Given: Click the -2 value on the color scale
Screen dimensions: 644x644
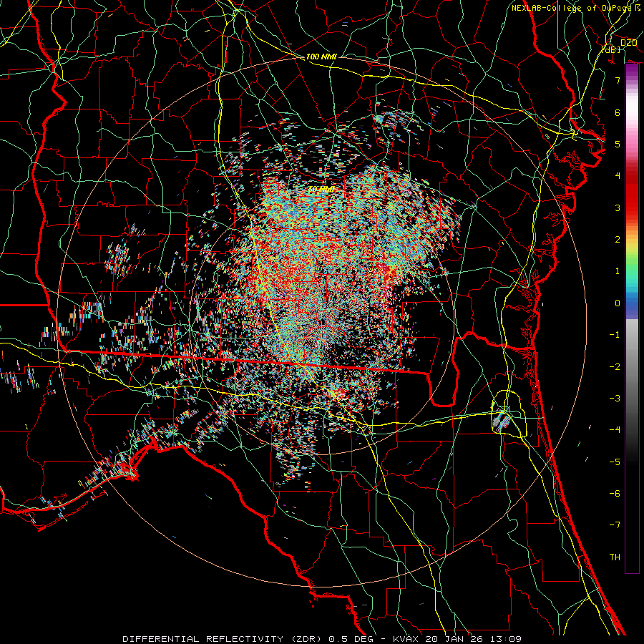Looking at the screenshot, I should (615, 367).
